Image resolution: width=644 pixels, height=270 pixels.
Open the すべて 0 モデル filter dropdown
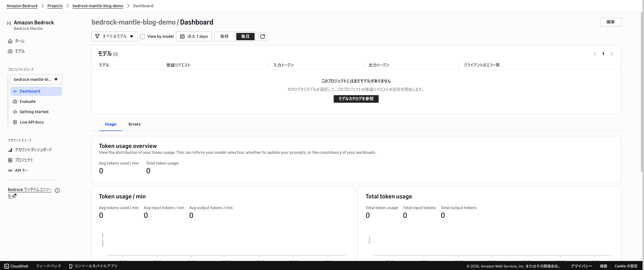[115, 36]
